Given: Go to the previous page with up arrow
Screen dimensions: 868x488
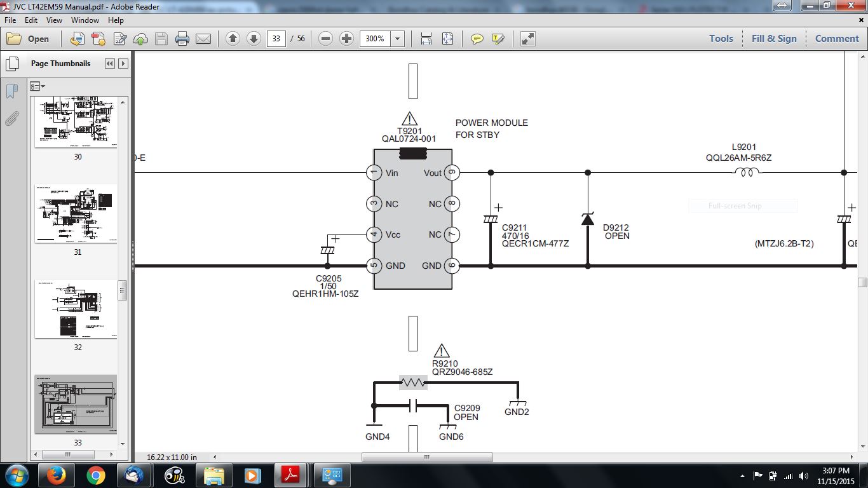Looking at the screenshot, I should tap(233, 39).
